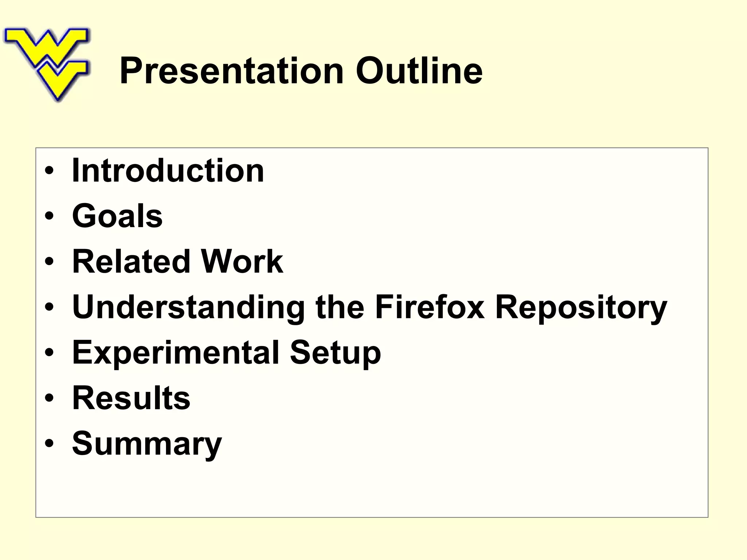Viewport: 747px width, 560px height.
Task: Click the word Firefox in the outline
Action: (x=430, y=307)
